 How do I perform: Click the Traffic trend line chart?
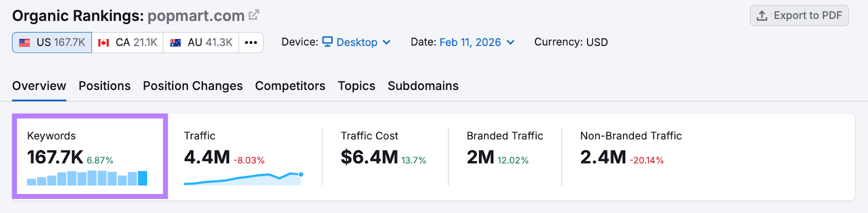(243, 179)
